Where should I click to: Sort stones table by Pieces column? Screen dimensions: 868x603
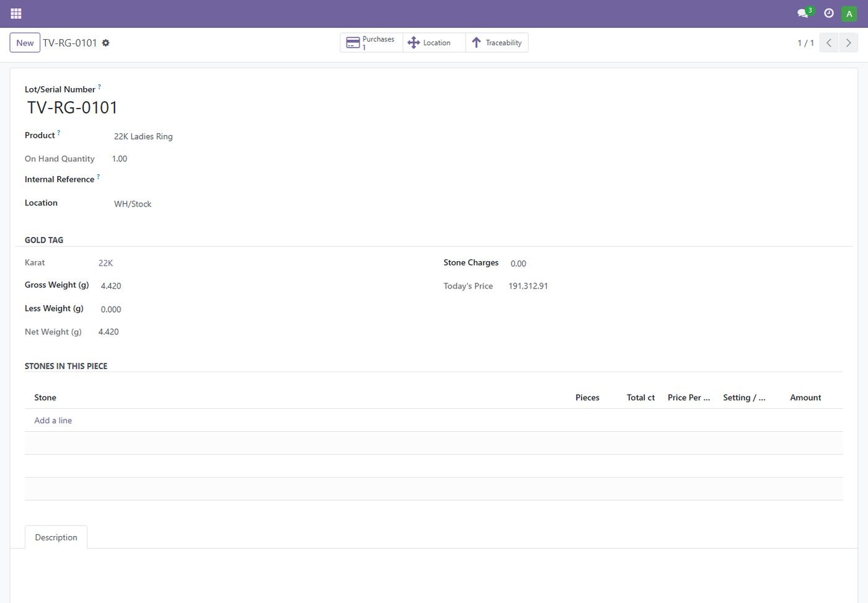click(x=587, y=398)
